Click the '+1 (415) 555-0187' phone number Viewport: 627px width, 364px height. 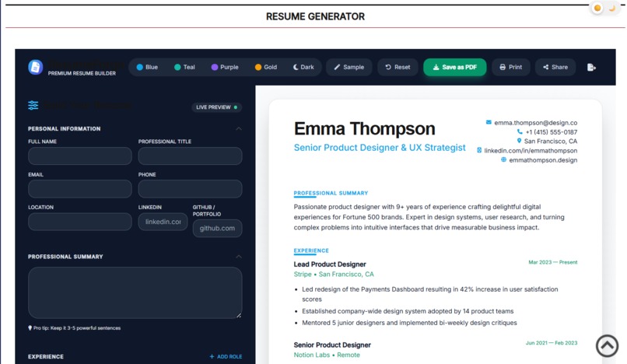click(x=551, y=132)
